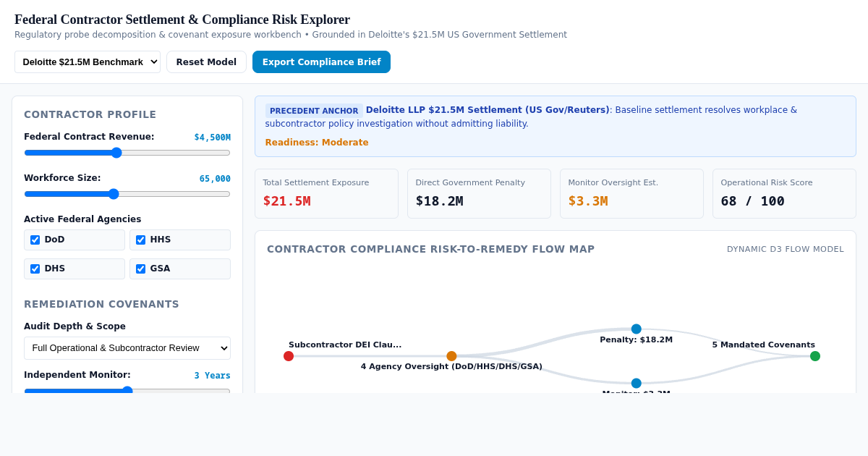Screen dimensions: 868x456
Task: Click the red Subcontractor DEI Clause node
Action: [x=289, y=356]
